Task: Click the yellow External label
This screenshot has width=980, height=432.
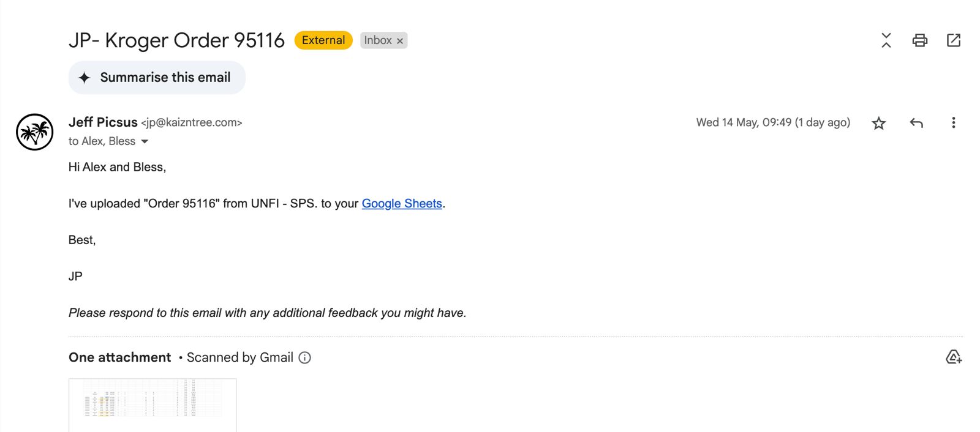Action: (x=323, y=40)
